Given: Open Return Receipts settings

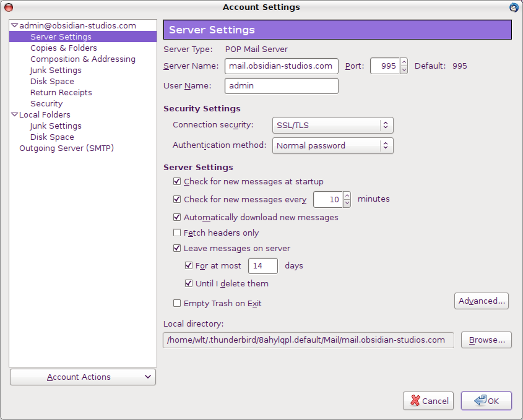Looking at the screenshot, I should tap(61, 92).
